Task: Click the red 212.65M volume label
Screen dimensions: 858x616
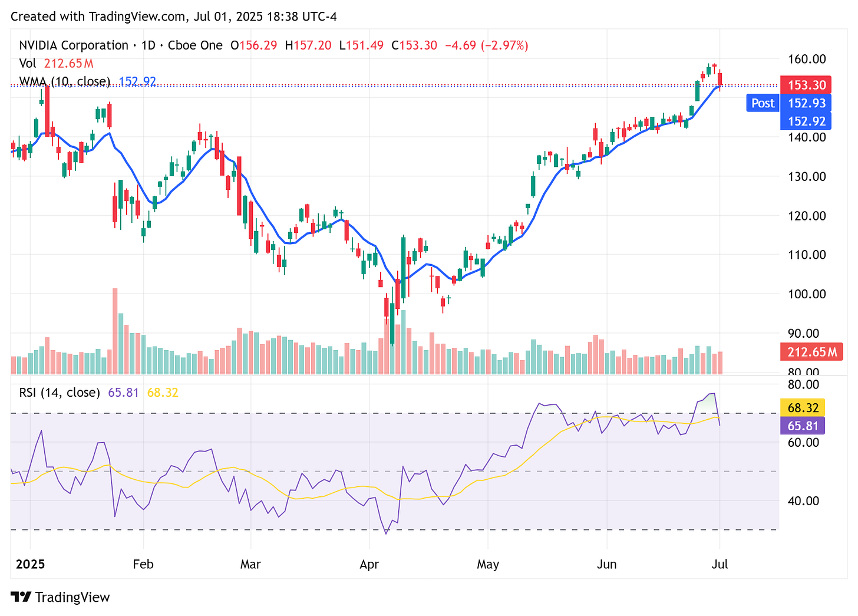Action: coord(811,352)
